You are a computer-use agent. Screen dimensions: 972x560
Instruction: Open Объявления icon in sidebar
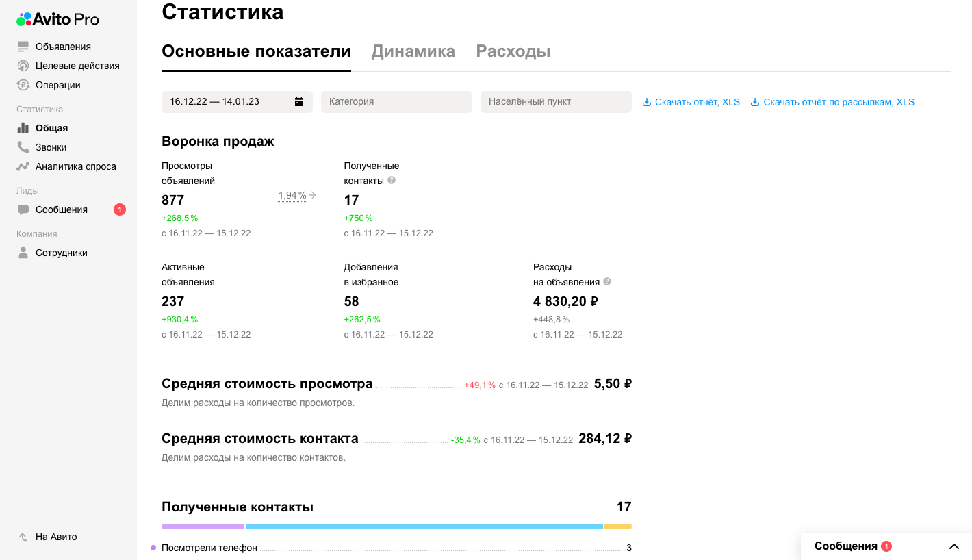pos(23,47)
